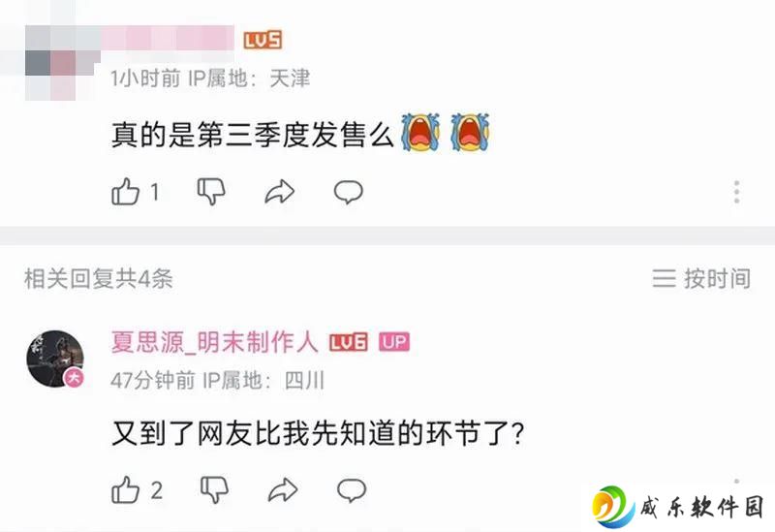Image resolution: width=775 pixels, height=532 pixels.
Task: Dislike the top comment about third quarter release
Action: pos(211,191)
